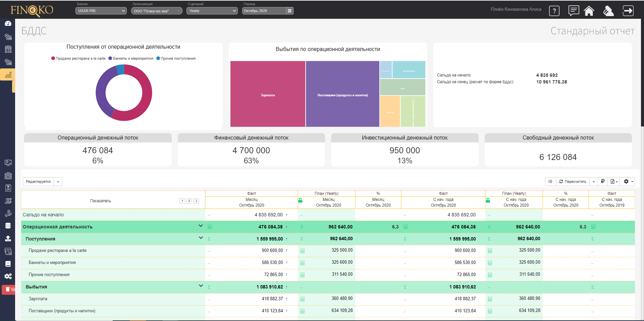Select level 3 in the Показатель header
Viewport: 644px width, 321px height.
point(196,201)
